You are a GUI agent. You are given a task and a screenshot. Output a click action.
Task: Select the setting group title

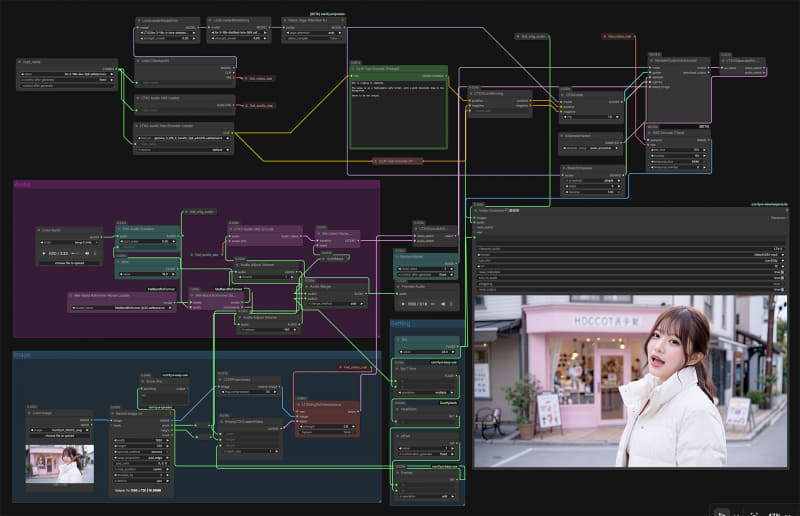[401, 324]
